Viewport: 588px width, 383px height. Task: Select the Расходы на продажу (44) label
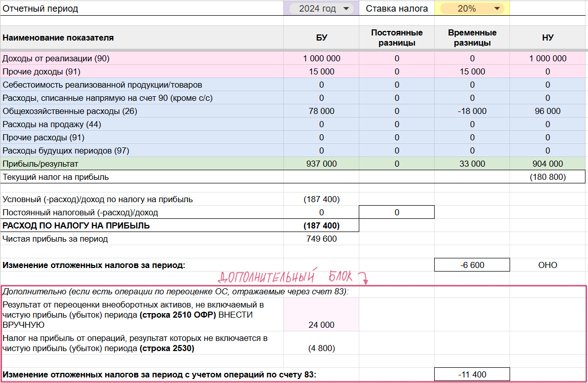(142, 124)
